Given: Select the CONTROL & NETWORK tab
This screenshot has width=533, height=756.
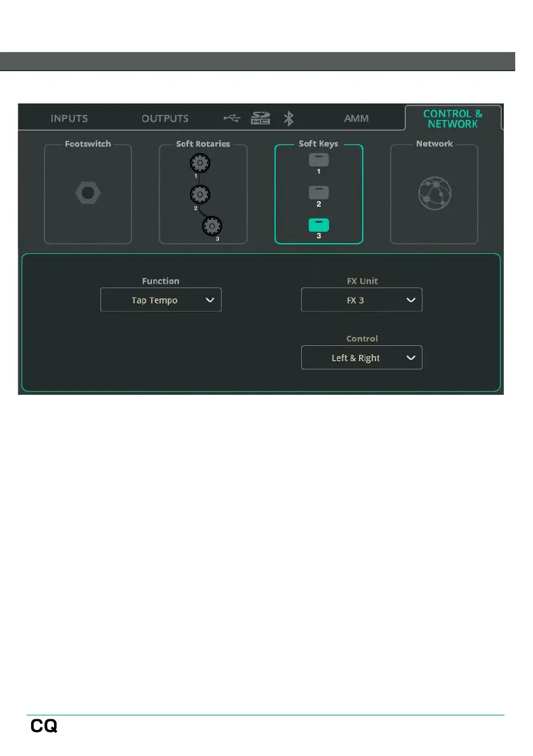Looking at the screenshot, I should pos(453,119).
